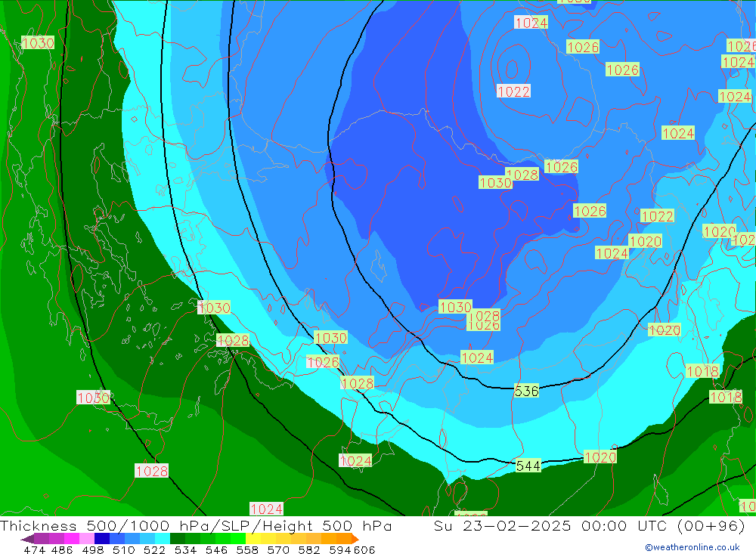
Task: Click the 570 legend value
Action: point(278,549)
